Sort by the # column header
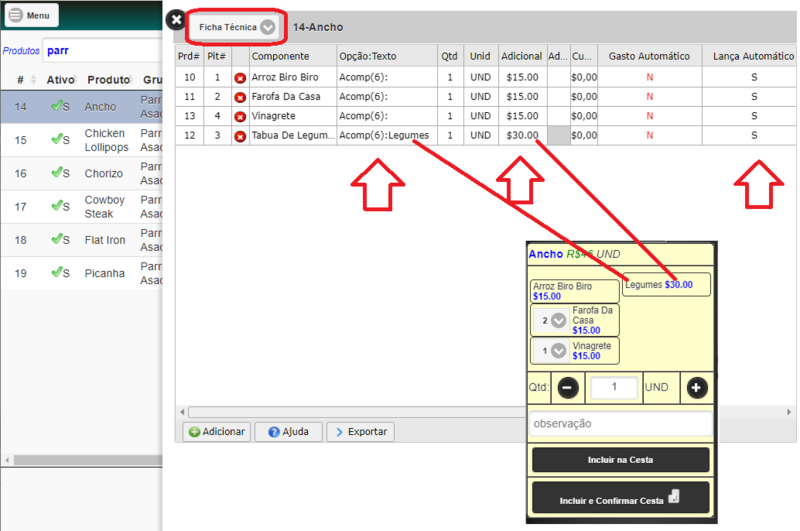800x531 pixels. click(20, 80)
